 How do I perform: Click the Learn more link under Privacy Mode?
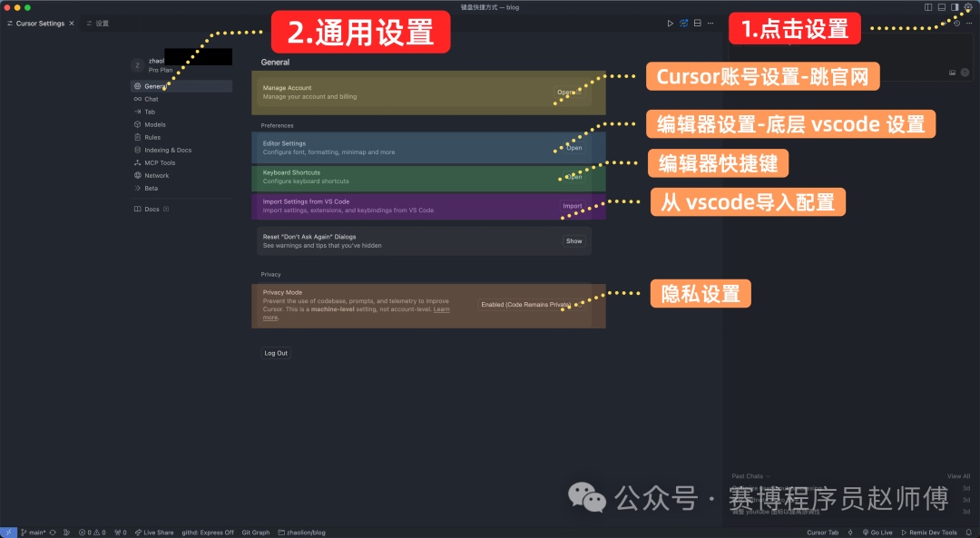pos(441,310)
